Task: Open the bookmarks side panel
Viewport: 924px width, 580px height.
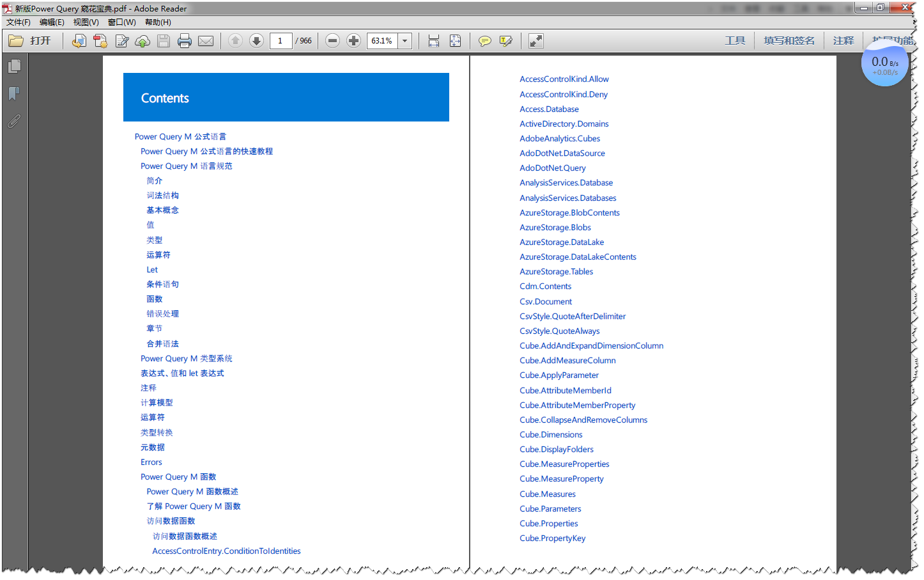Action: [x=14, y=93]
